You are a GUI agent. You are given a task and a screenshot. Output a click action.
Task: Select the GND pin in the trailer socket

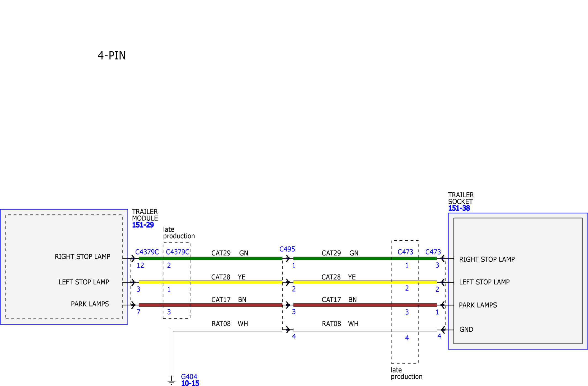coord(466,329)
